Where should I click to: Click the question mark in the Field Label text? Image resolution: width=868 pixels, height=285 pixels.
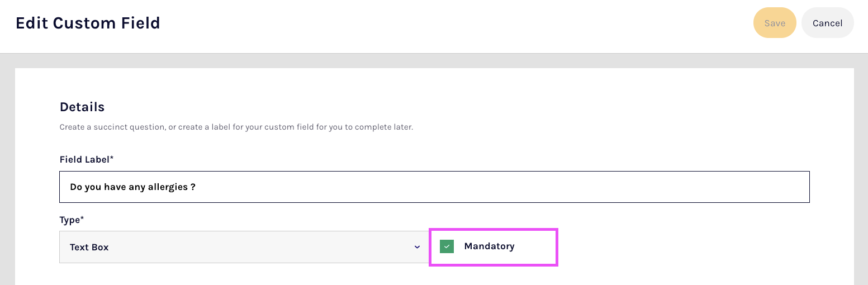193,187
